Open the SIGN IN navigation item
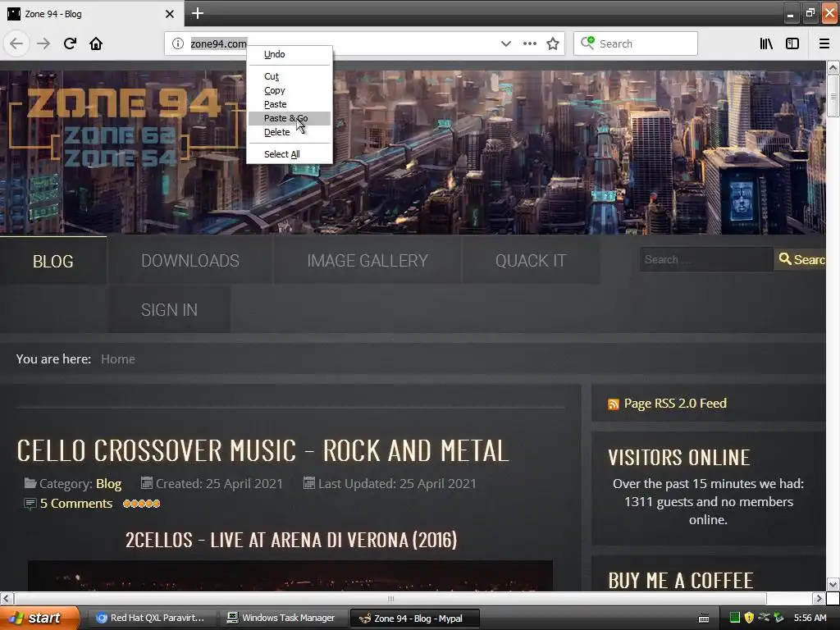 [x=169, y=309]
